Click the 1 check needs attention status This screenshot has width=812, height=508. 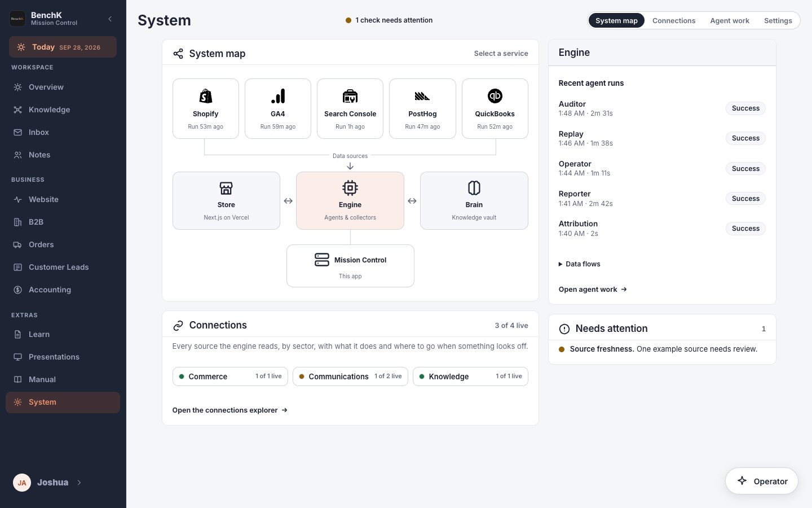tap(389, 20)
